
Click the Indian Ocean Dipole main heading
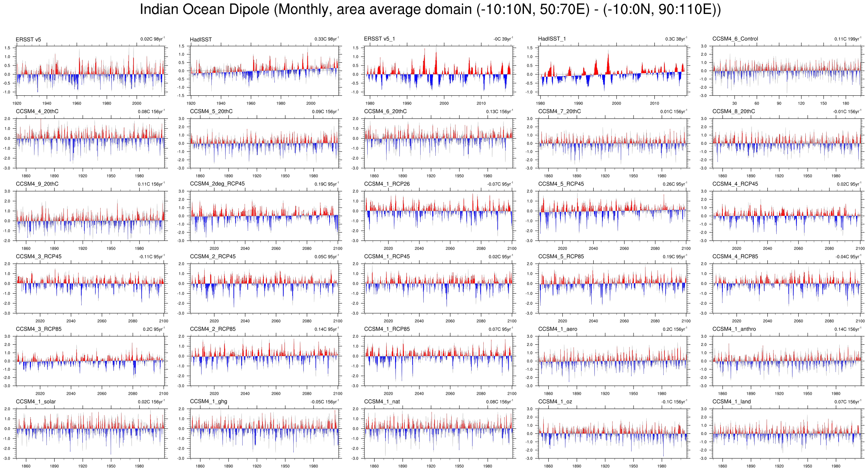(430, 9)
